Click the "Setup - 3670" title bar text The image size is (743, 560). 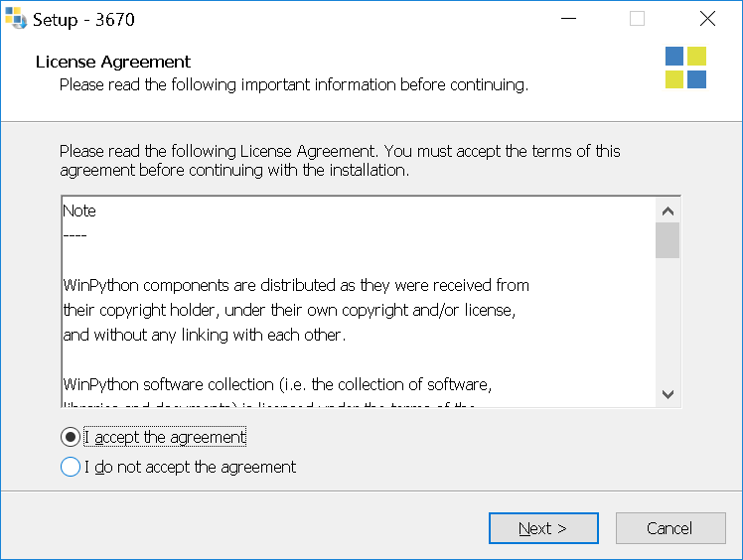(83, 20)
